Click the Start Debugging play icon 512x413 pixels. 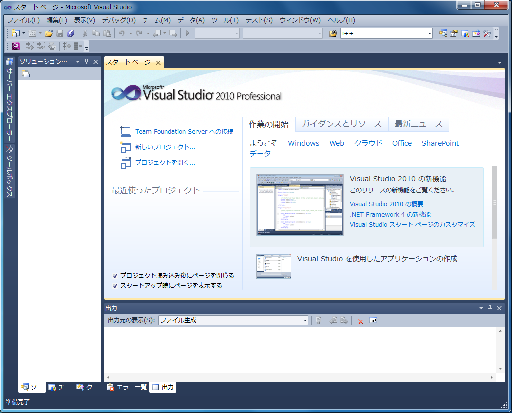187,33
